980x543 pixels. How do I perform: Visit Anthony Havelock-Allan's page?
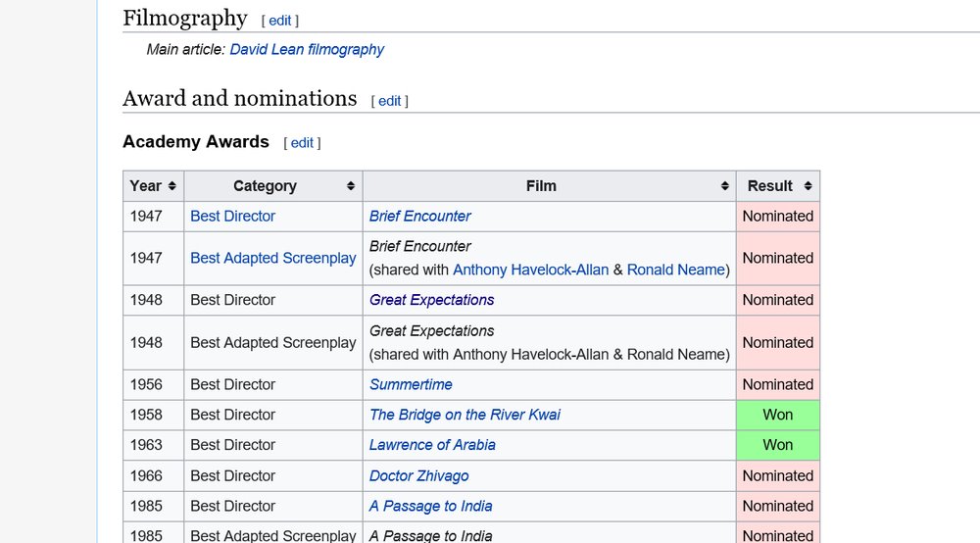(530, 270)
